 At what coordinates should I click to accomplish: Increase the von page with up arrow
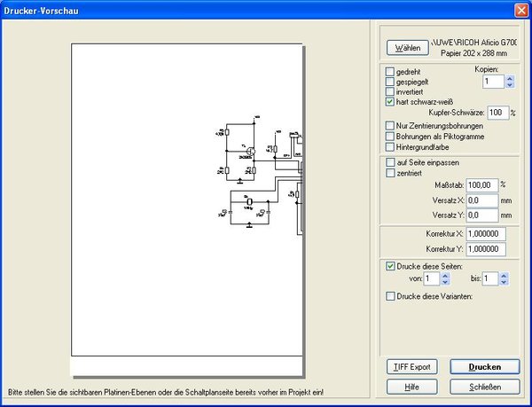(x=445, y=276)
